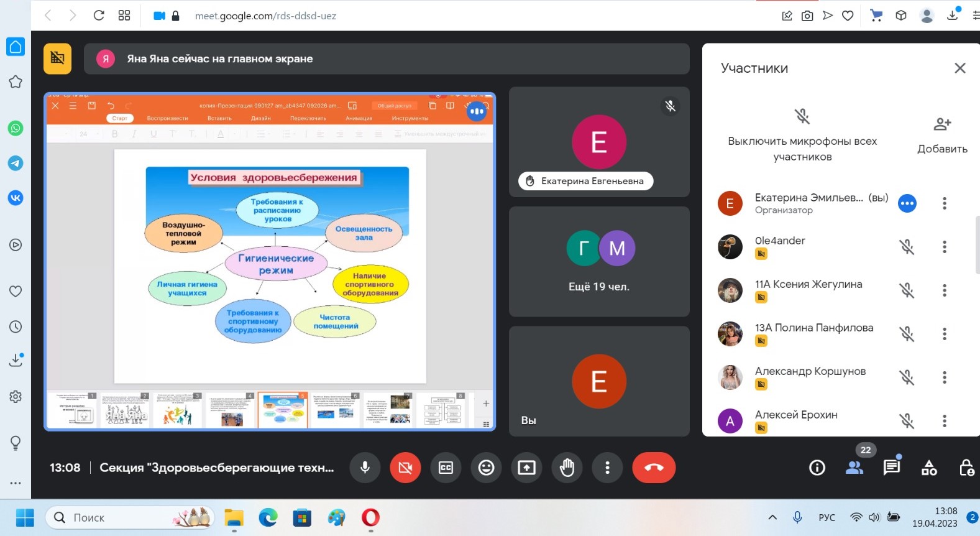Open the activities icon

click(929, 468)
